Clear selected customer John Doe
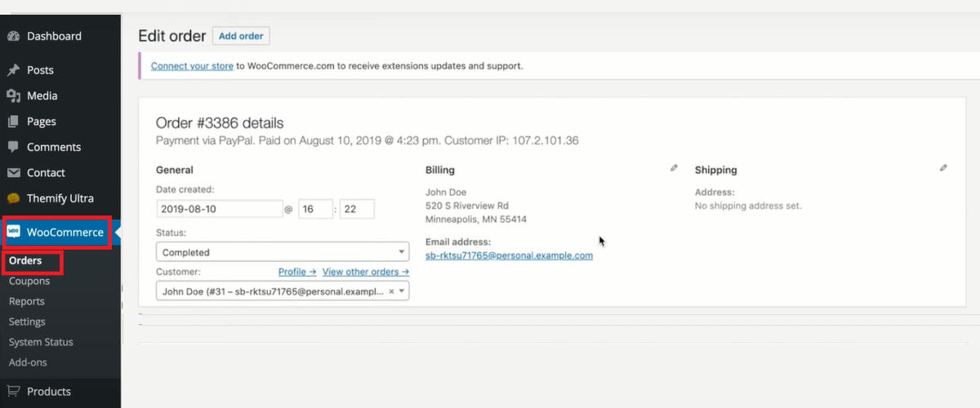Image resolution: width=980 pixels, height=408 pixels. click(x=391, y=290)
